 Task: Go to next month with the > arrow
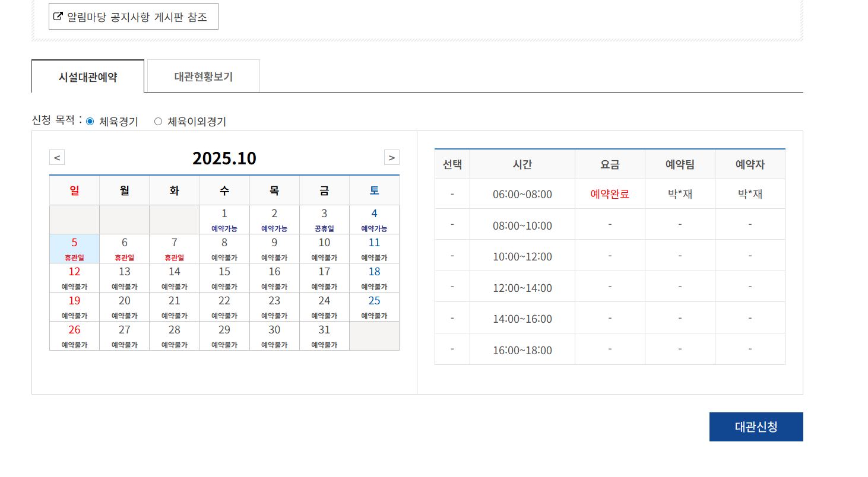coord(392,158)
